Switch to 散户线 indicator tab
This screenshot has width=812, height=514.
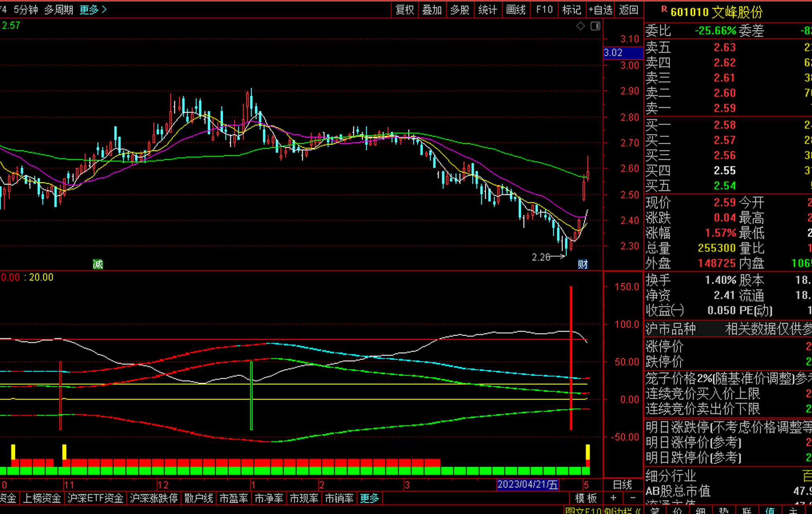(198, 498)
